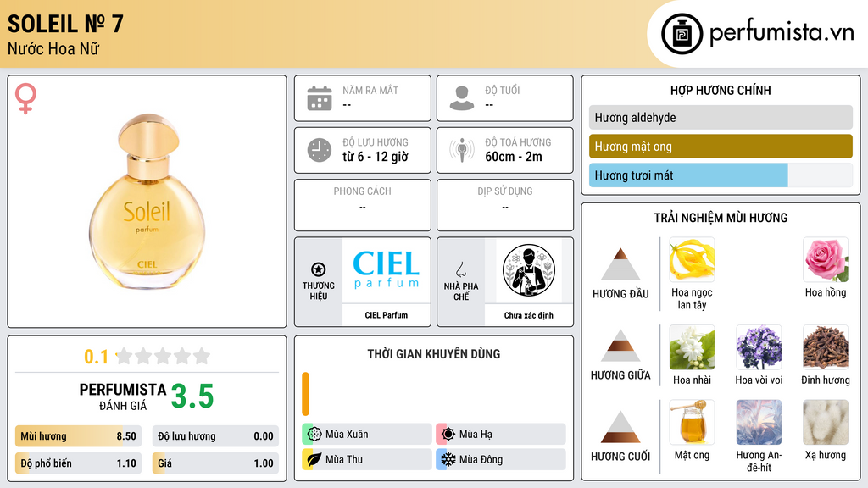
Task: Click the Hương giữa pyramid icon
Action: point(620,346)
